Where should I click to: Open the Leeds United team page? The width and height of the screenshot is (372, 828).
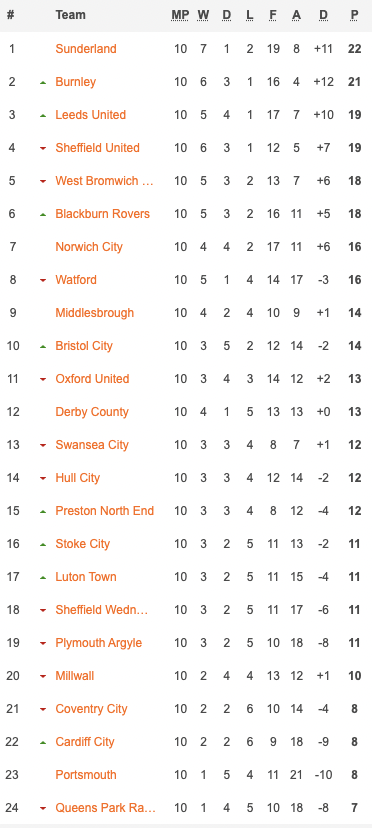(x=90, y=115)
